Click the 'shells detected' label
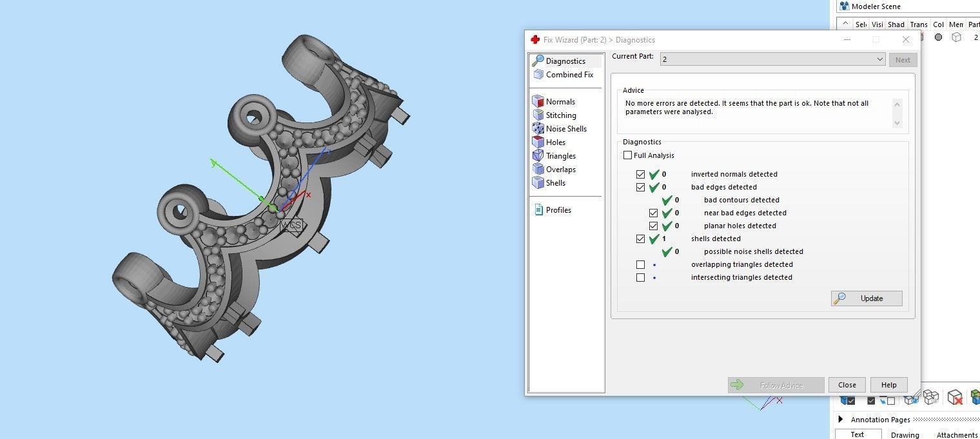This screenshot has height=439, width=980. click(716, 239)
